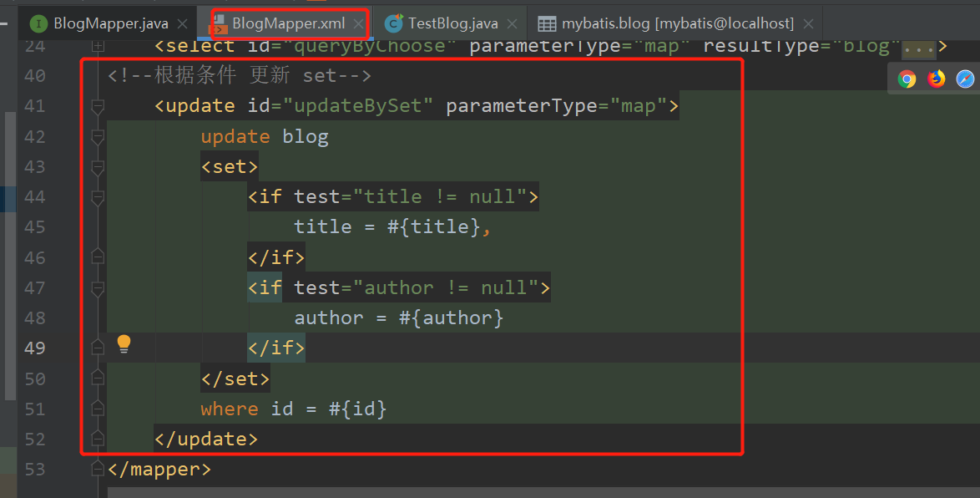Open file preview in Firefox browser
This screenshot has height=498, width=980.
click(x=937, y=79)
